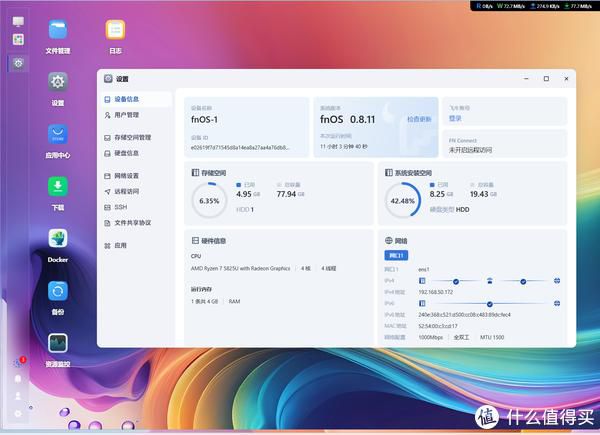600x435 pixels.
Task: Click the 240e:368 IPv6 address
Action: tap(464, 314)
